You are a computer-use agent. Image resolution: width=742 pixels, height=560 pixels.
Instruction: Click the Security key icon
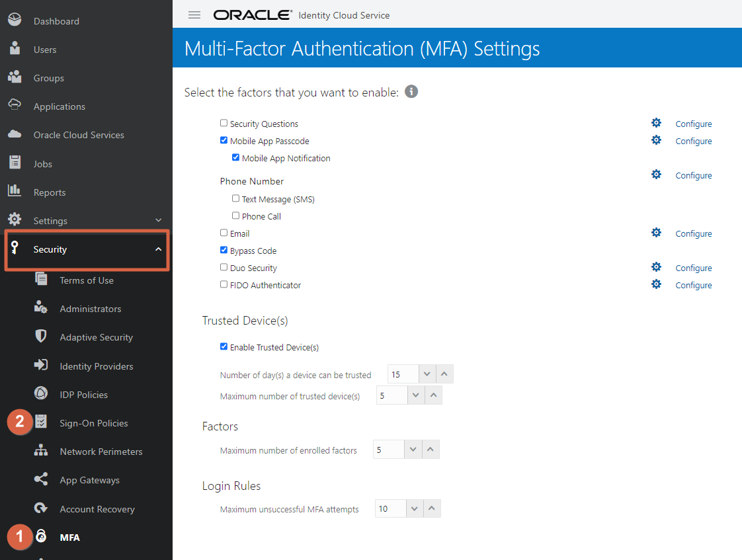click(x=15, y=247)
